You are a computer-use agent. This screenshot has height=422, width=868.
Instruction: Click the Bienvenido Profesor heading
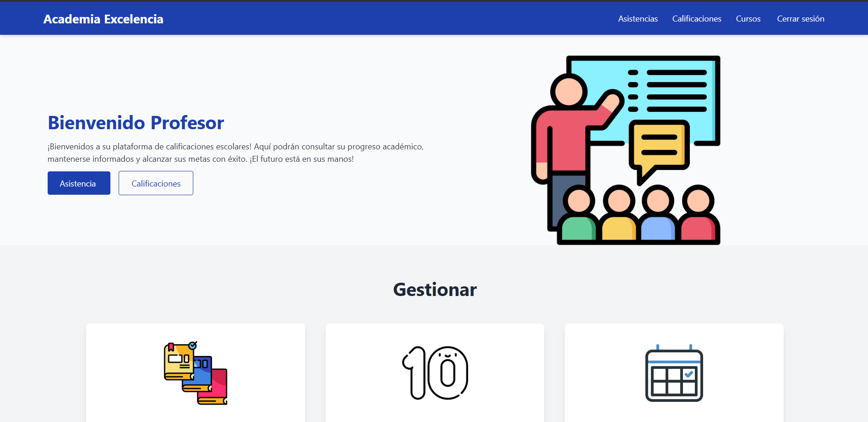[136, 123]
